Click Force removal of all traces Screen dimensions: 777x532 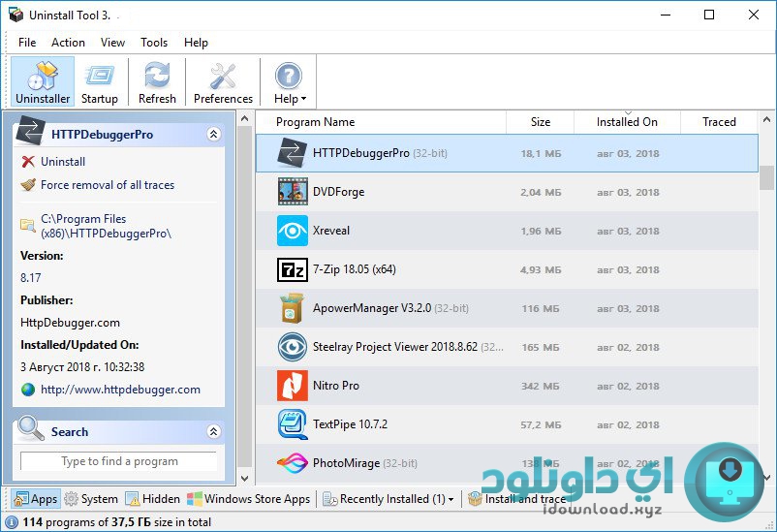click(x=108, y=185)
